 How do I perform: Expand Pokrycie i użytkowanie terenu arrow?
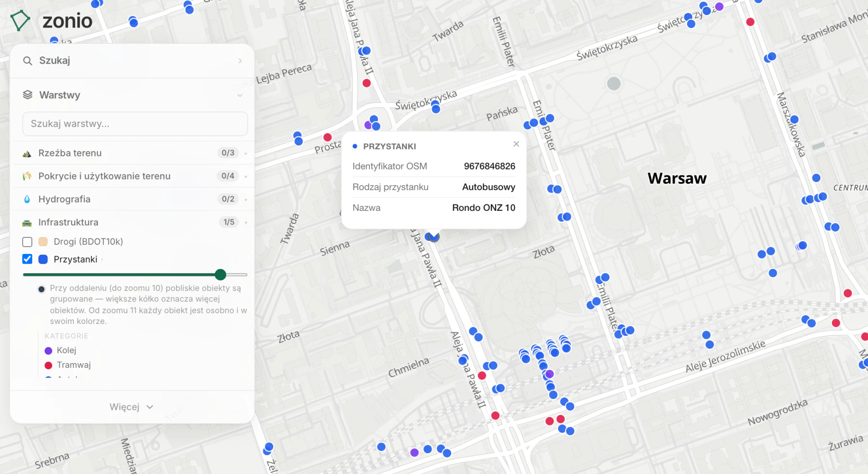click(x=246, y=176)
